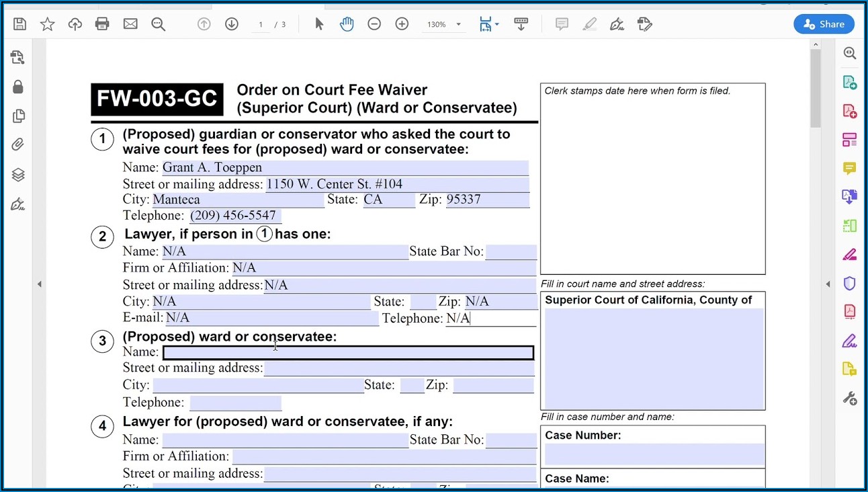The height and width of the screenshot is (492, 868).
Task: Click the Case Number field
Action: point(654,454)
